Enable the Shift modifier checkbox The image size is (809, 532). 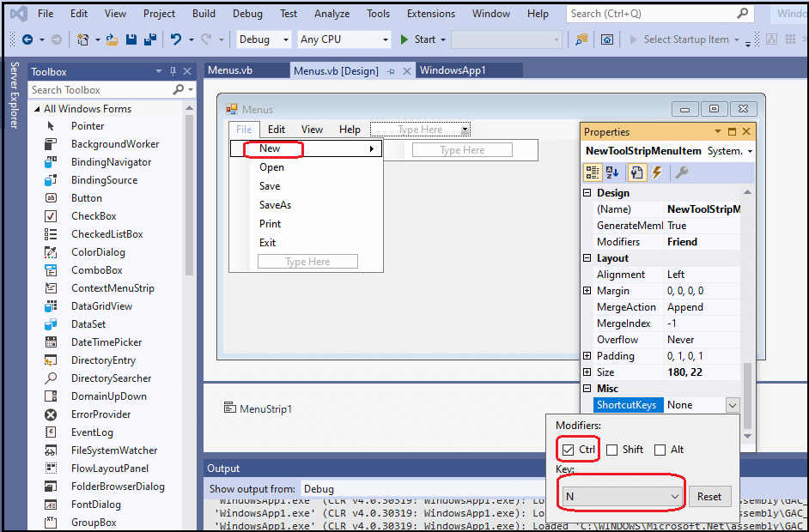[611, 450]
